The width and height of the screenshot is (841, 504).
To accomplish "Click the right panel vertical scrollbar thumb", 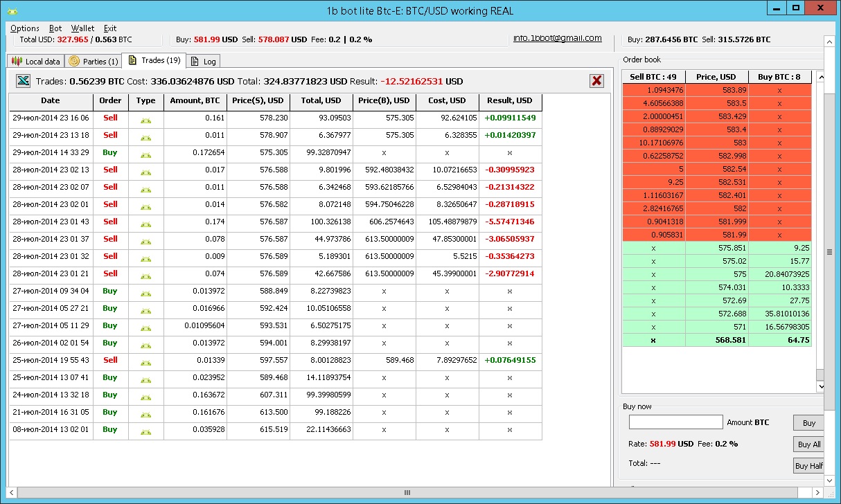I will 829,251.
